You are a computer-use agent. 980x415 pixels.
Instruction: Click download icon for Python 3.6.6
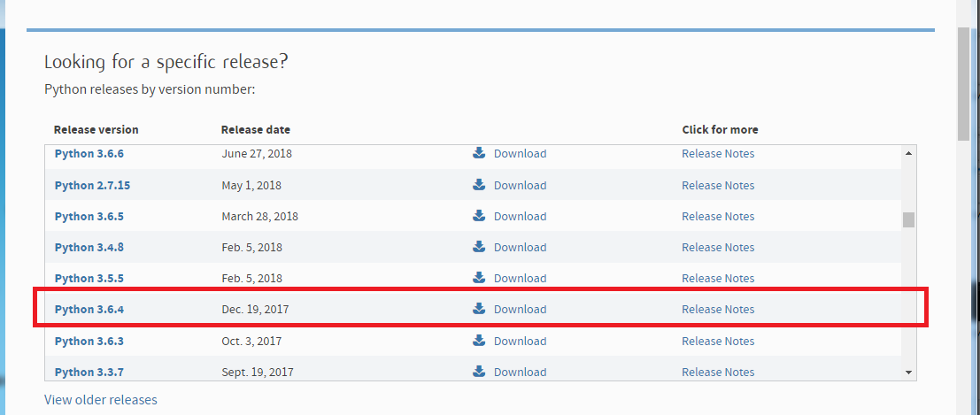coord(479,153)
